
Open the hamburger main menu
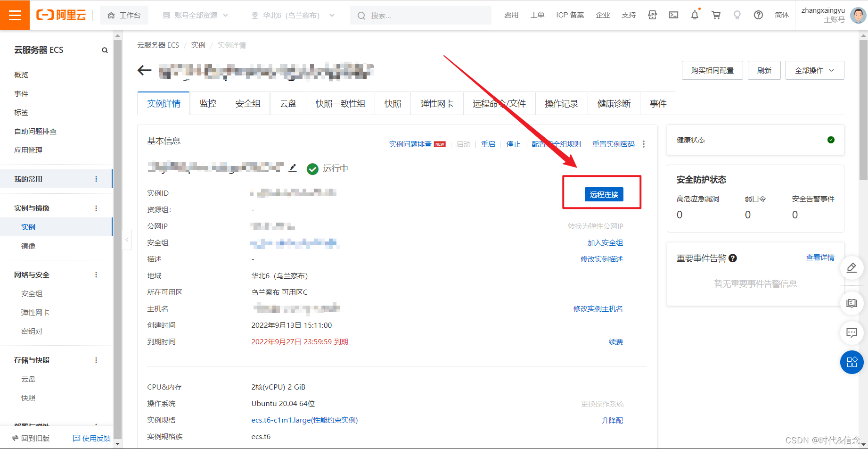[x=15, y=15]
